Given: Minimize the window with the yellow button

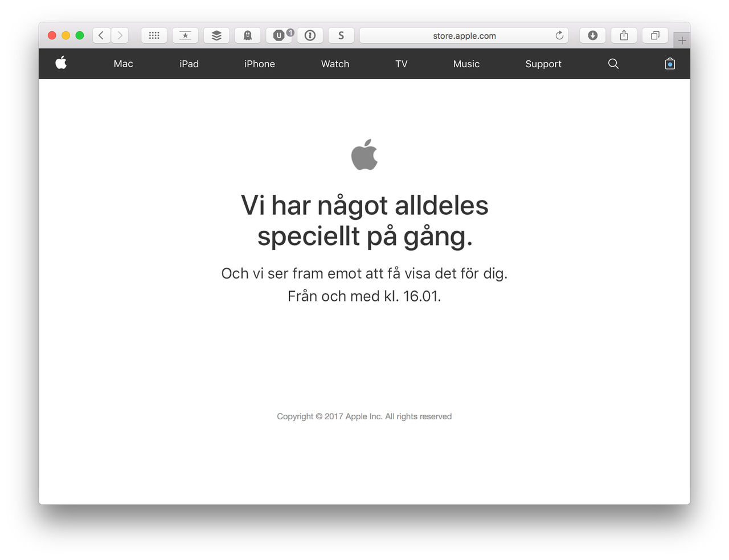Looking at the screenshot, I should click(65, 35).
